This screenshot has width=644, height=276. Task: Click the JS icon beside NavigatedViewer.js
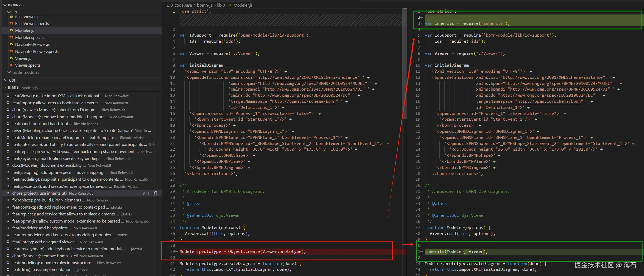(x=11, y=44)
